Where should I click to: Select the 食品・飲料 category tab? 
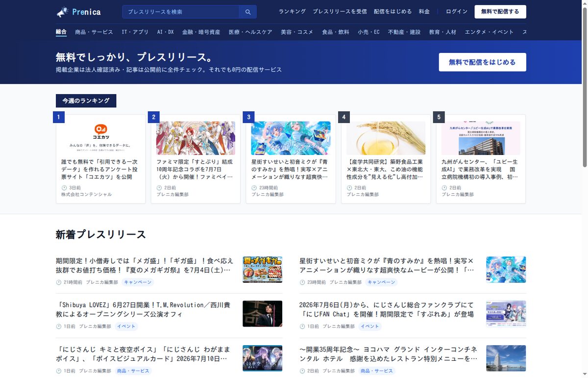click(x=336, y=32)
